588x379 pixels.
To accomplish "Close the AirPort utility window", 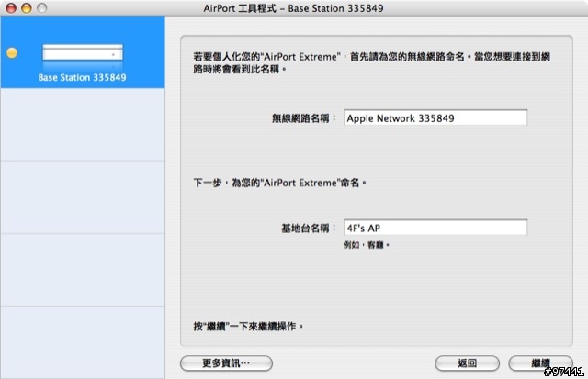I will [11, 8].
